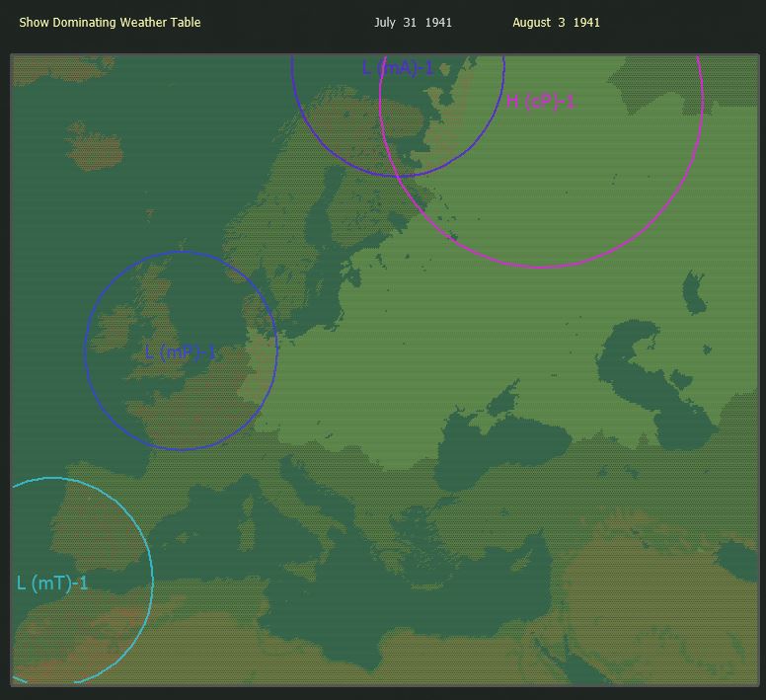Select the July 31 1941 date
This screenshot has width=766, height=700.
(413, 23)
